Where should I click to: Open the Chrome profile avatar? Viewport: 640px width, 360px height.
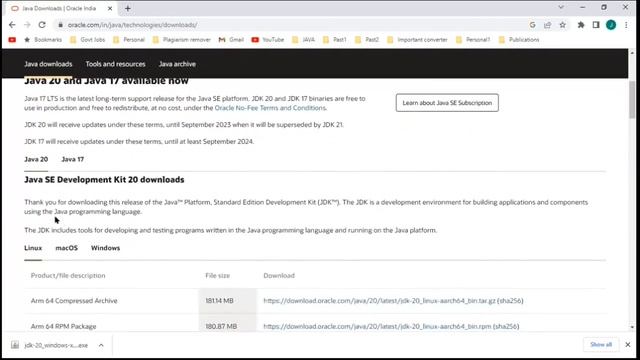click(611, 25)
